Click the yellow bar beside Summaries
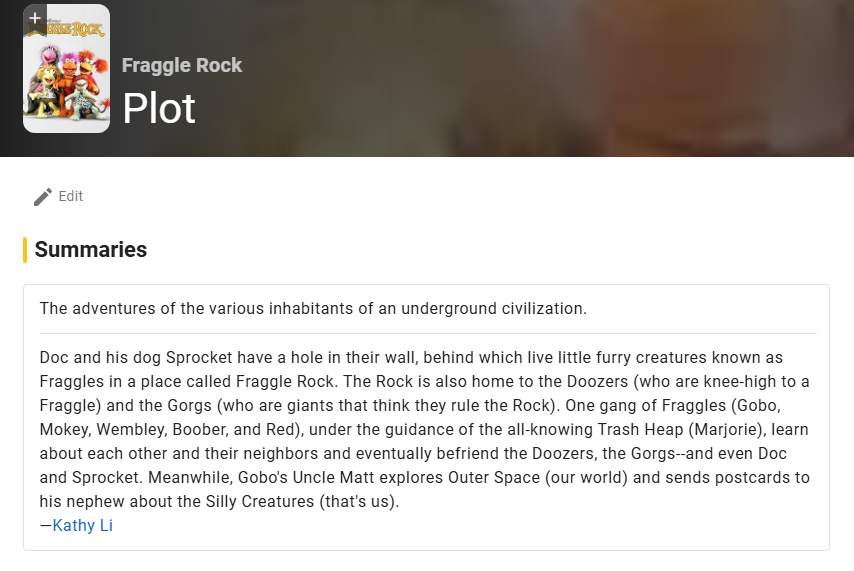Screen dimensions: 854x571 point(25,250)
